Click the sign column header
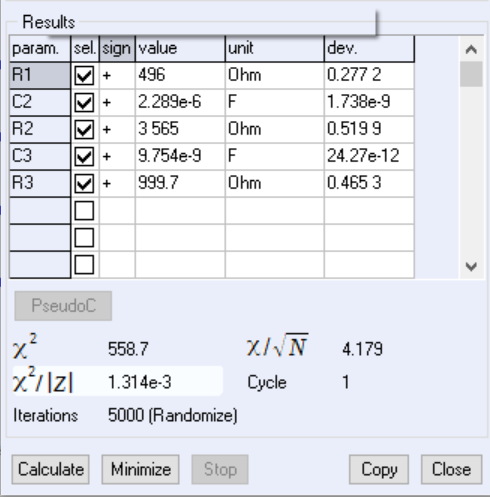This screenshot has width=490, height=498. [x=117, y=49]
